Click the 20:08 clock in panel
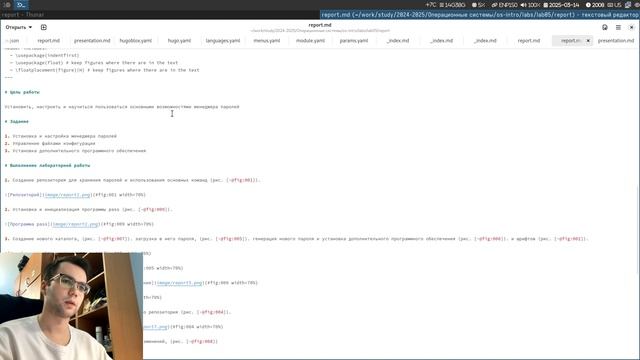640x360 pixels. click(x=595, y=5)
